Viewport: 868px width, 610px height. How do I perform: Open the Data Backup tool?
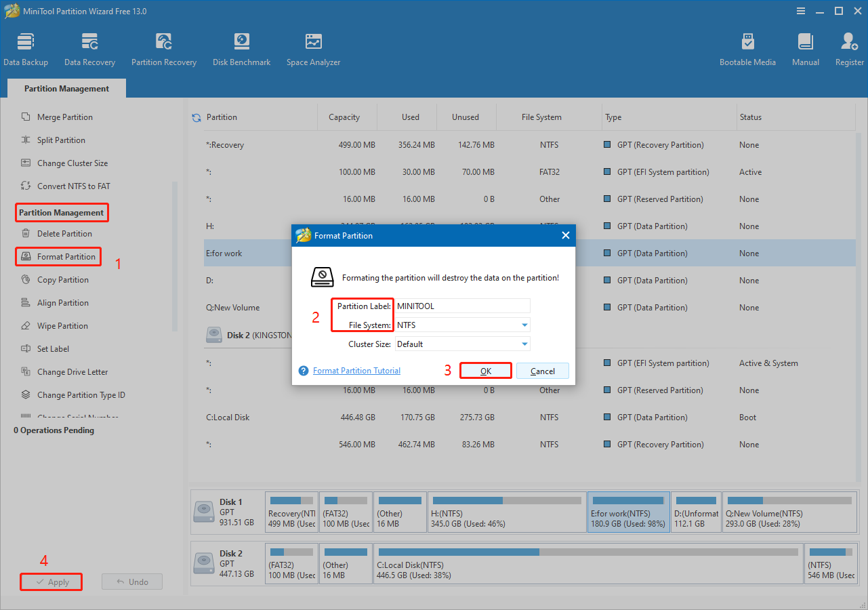[26, 47]
